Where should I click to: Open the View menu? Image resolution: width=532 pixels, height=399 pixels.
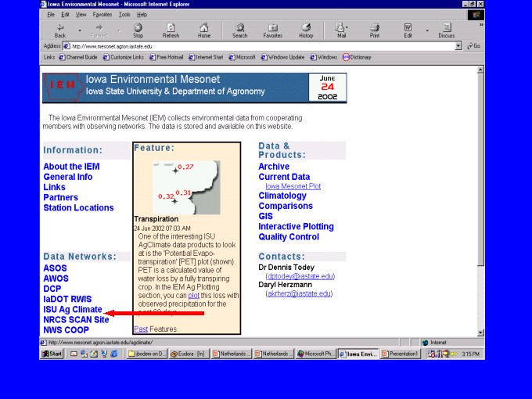point(81,15)
